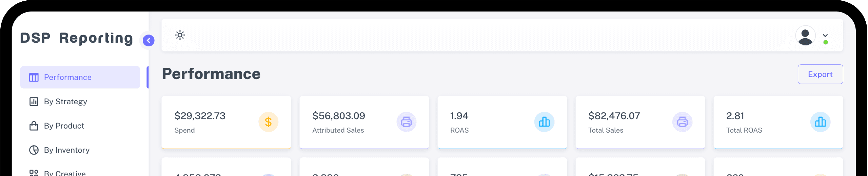The image size is (868, 176).
Task: Click the By Product shopping bag icon
Action: (x=34, y=126)
